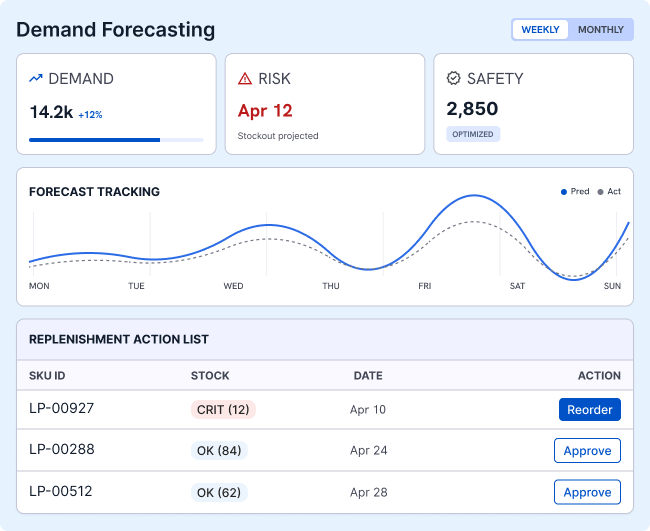The width and height of the screenshot is (650, 531).
Task: Click the WED axis label
Action: [233, 286]
